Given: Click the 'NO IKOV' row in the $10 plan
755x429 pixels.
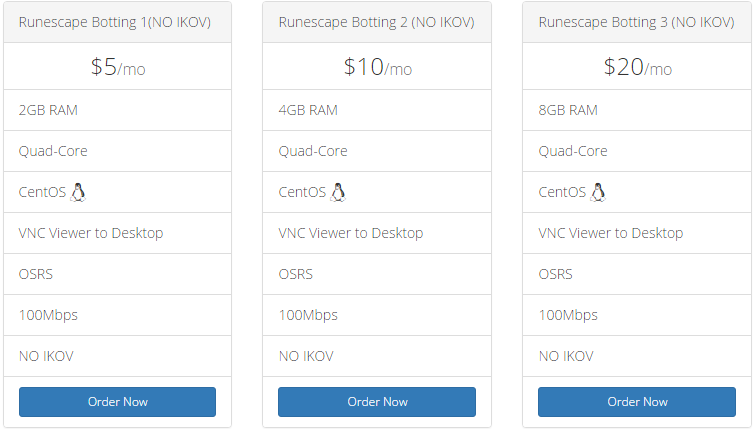Looking at the screenshot, I should coord(377,356).
